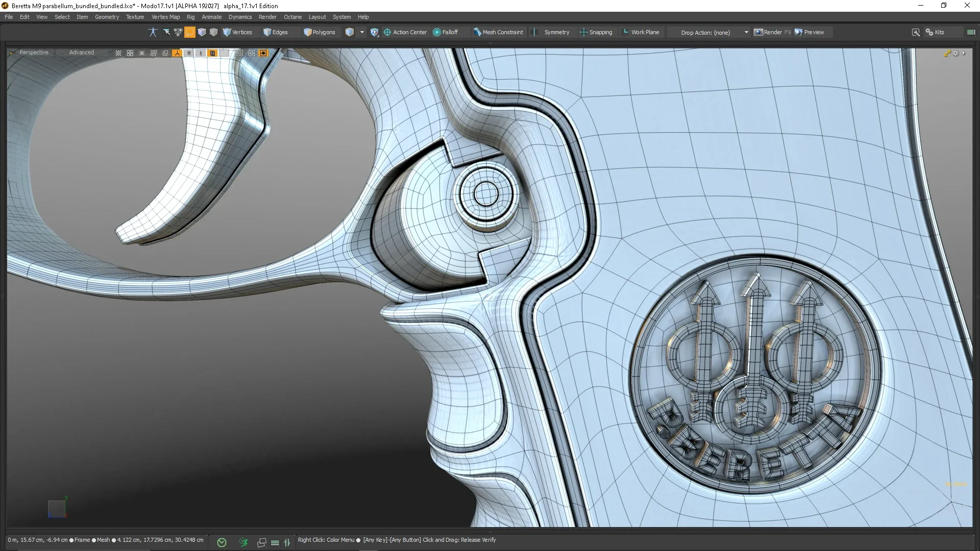980x551 pixels.
Task: Click the green clock icon in status bar
Action: [x=222, y=542]
